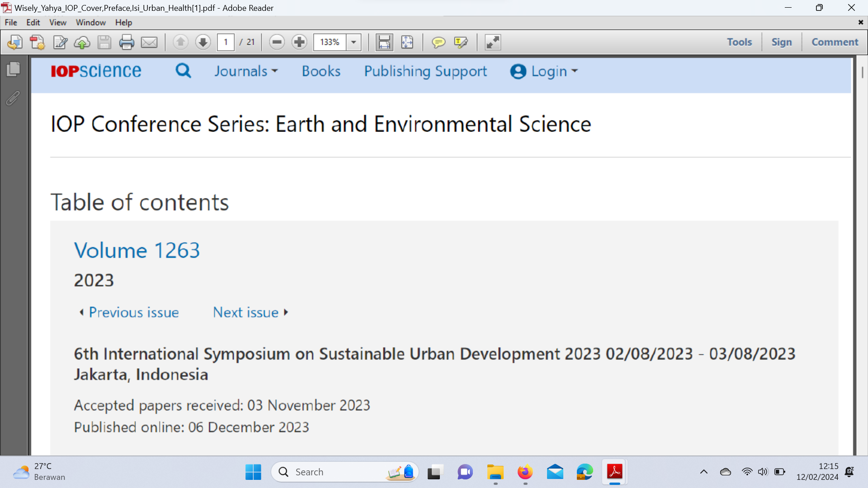
Task: Click the Convert PDF toolbar icon
Action: coord(37,42)
